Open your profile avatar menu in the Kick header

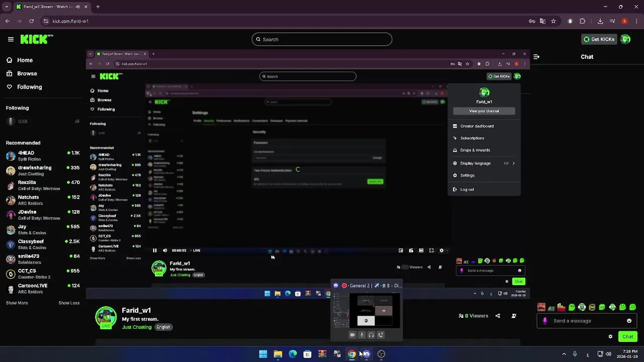click(x=625, y=39)
